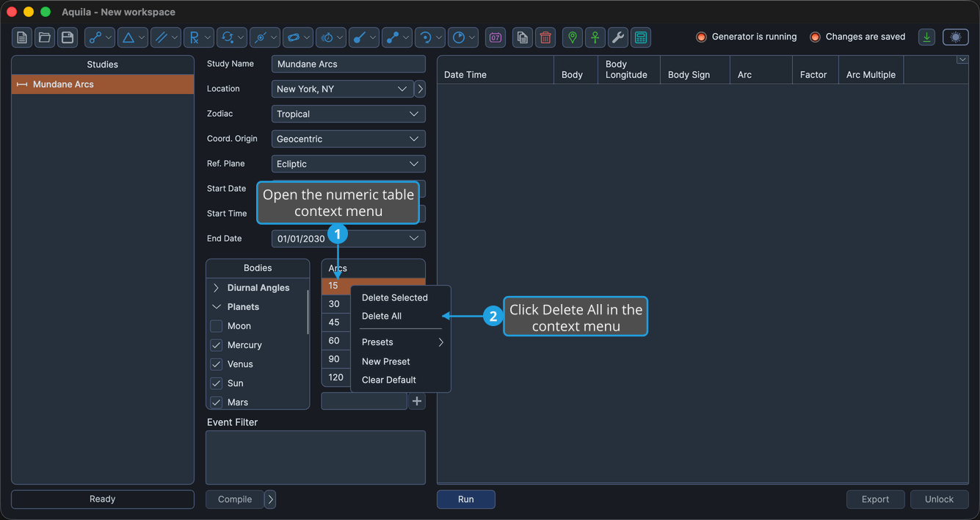Select the parallel lines tool icon

click(x=161, y=37)
